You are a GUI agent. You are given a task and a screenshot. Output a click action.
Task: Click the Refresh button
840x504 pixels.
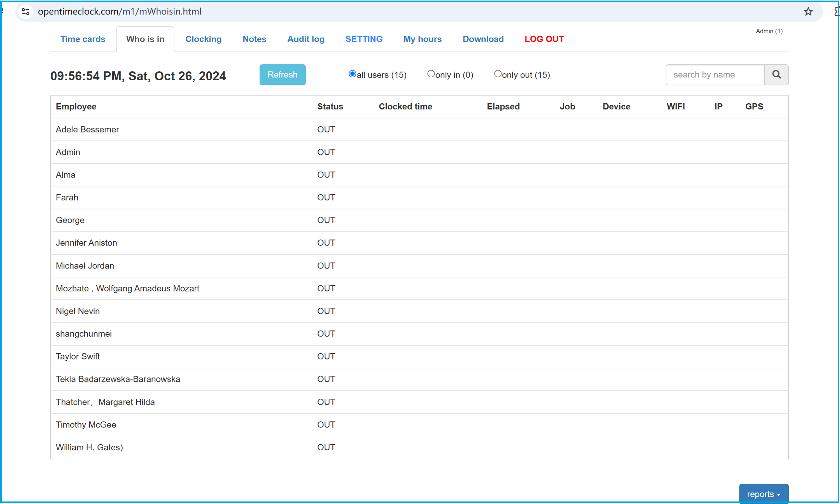point(283,75)
